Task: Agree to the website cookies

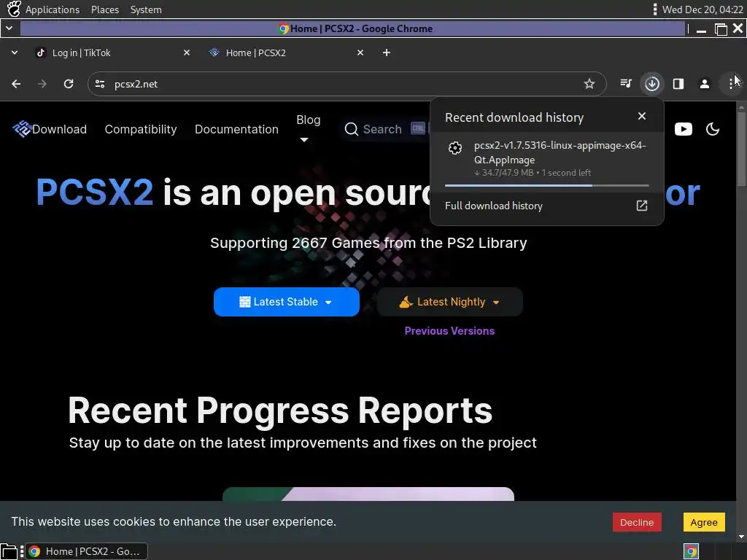Action: (704, 522)
